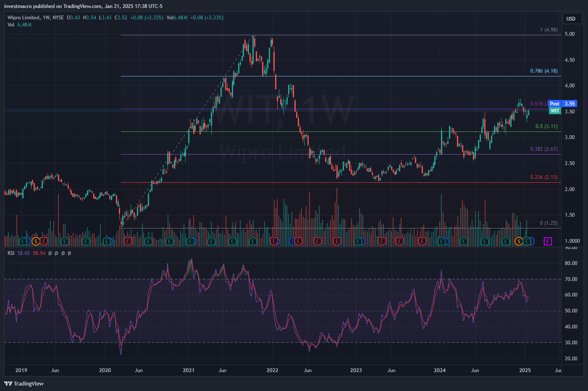Click the Post market price label
The image size is (588, 391).
[555, 104]
